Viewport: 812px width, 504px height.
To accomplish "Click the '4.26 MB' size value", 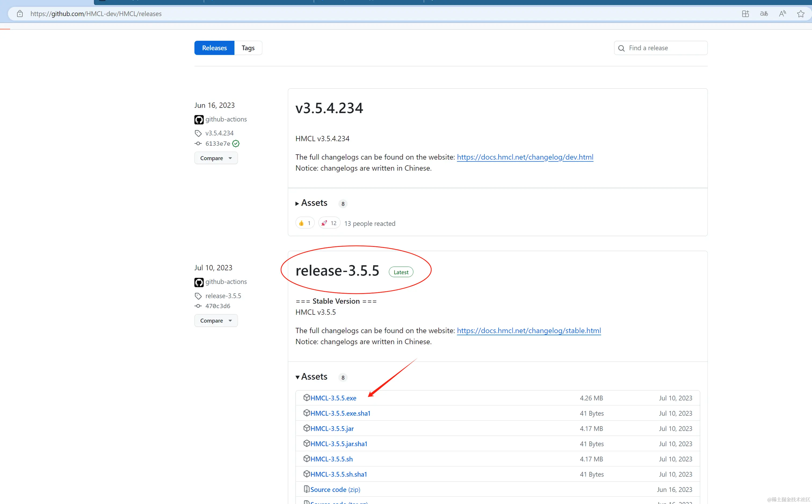I will [591, 398].
